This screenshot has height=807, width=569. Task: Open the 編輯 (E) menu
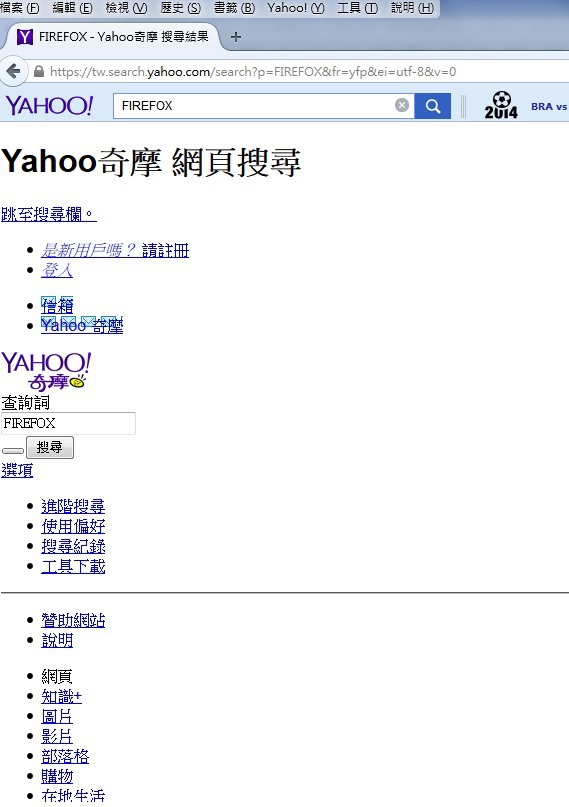(73, 8)
